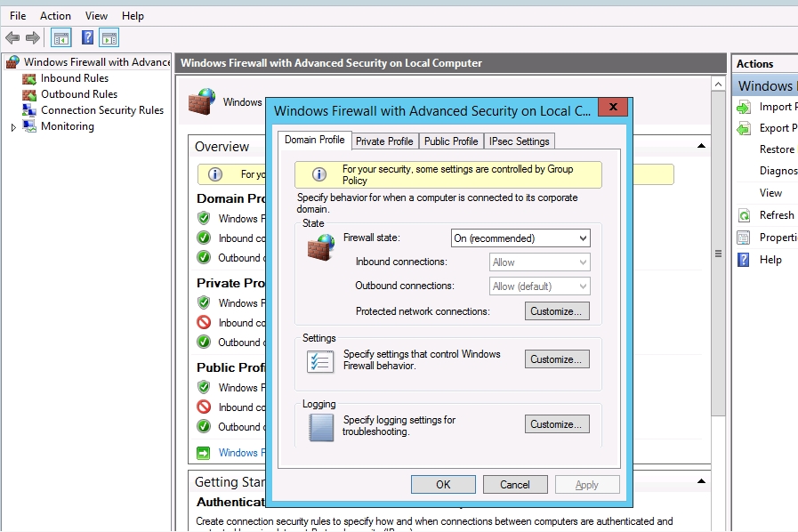Open the Help menu
The width and height of the screenshot is (798, 532).
(133, 16)
